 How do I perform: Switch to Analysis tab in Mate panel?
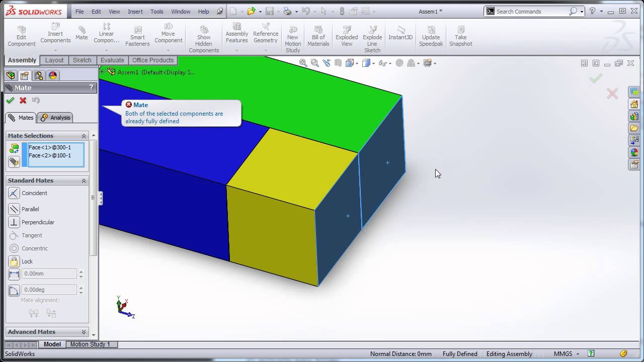(56, 118)
